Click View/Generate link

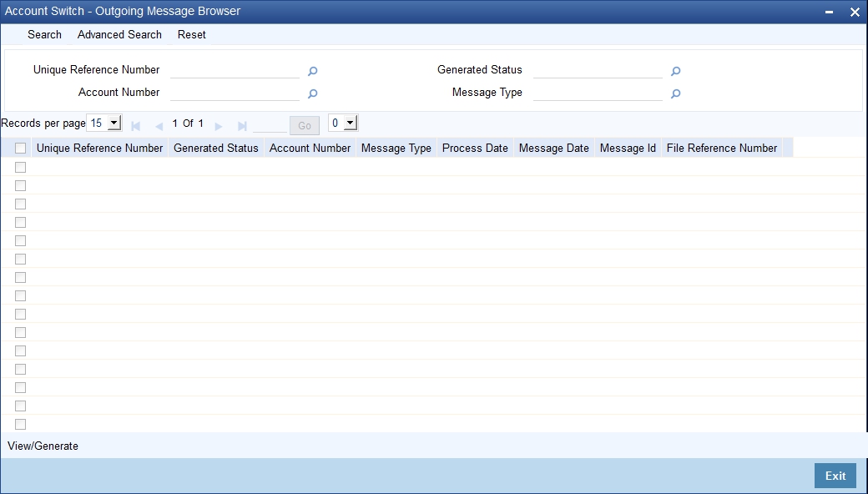(43, 446)
